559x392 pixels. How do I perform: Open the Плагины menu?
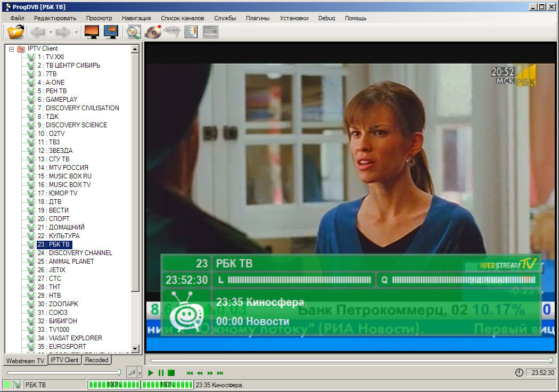tap(257, 18)
